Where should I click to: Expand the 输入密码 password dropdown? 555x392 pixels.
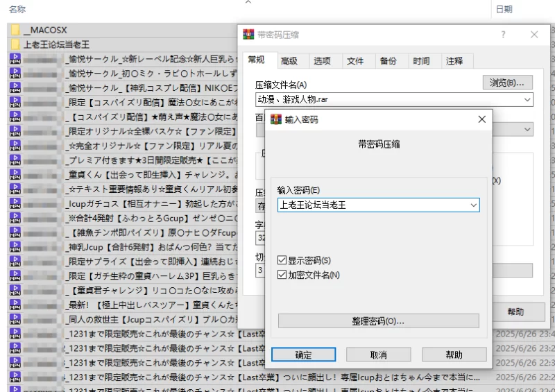[473, 205]
